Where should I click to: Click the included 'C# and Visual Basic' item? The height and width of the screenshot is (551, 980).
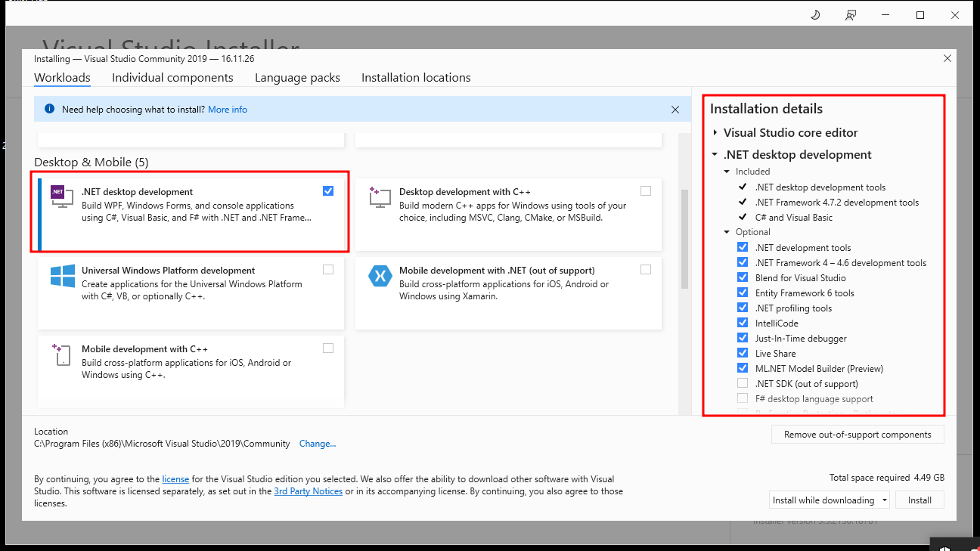click(794, 218)
